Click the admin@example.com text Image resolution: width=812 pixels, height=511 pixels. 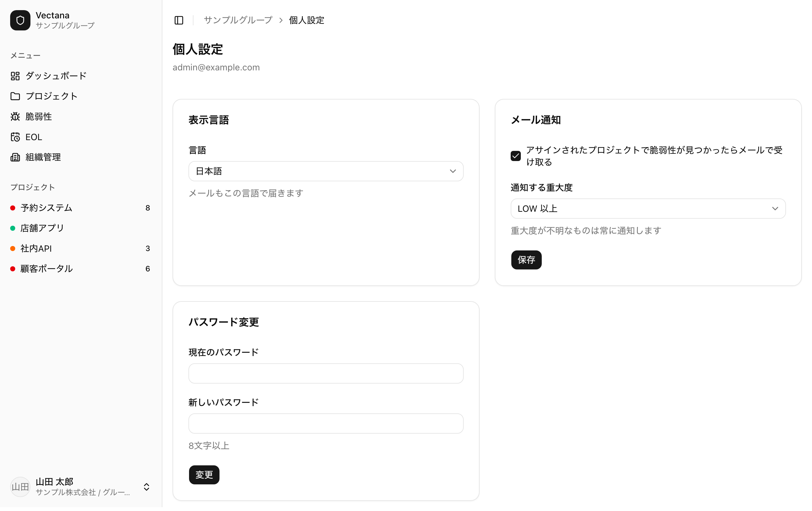(x=216, y=68)
